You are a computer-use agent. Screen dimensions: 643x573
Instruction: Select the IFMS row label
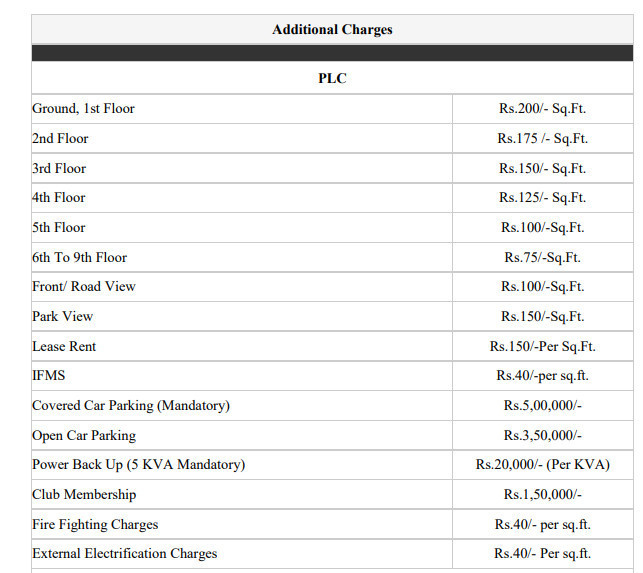click(50, 376)
